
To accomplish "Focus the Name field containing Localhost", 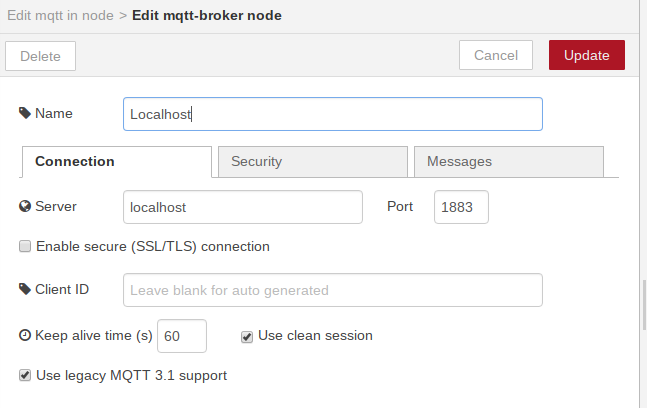I will click(332, 114).
